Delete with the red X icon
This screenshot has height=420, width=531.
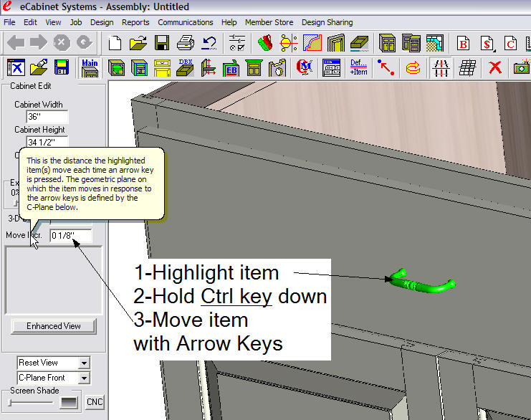(x=495, y=67)
